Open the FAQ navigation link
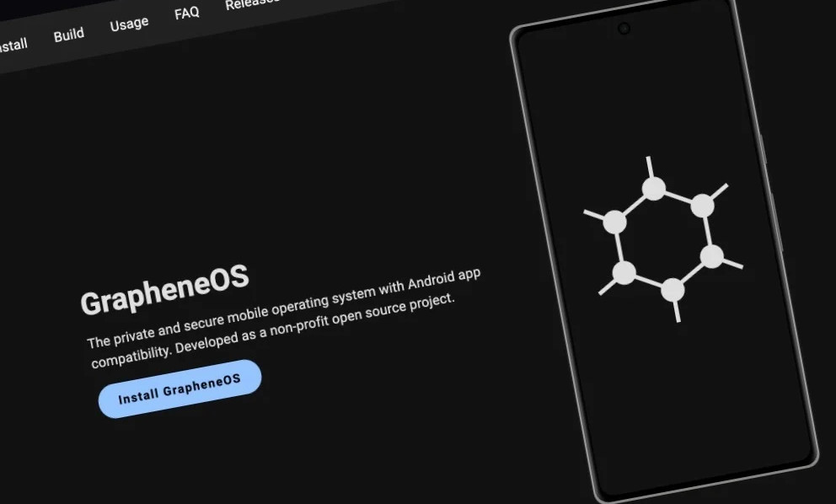The image size is (836, 504). [186, 13]
